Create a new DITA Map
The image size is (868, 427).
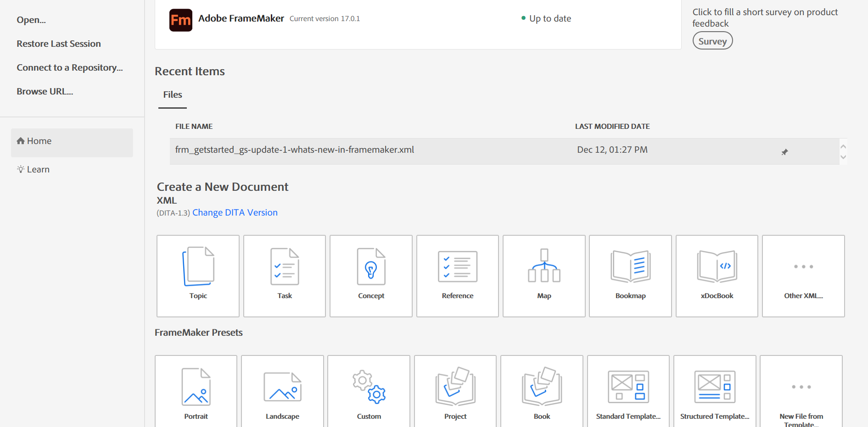click(x=544, y=276)
